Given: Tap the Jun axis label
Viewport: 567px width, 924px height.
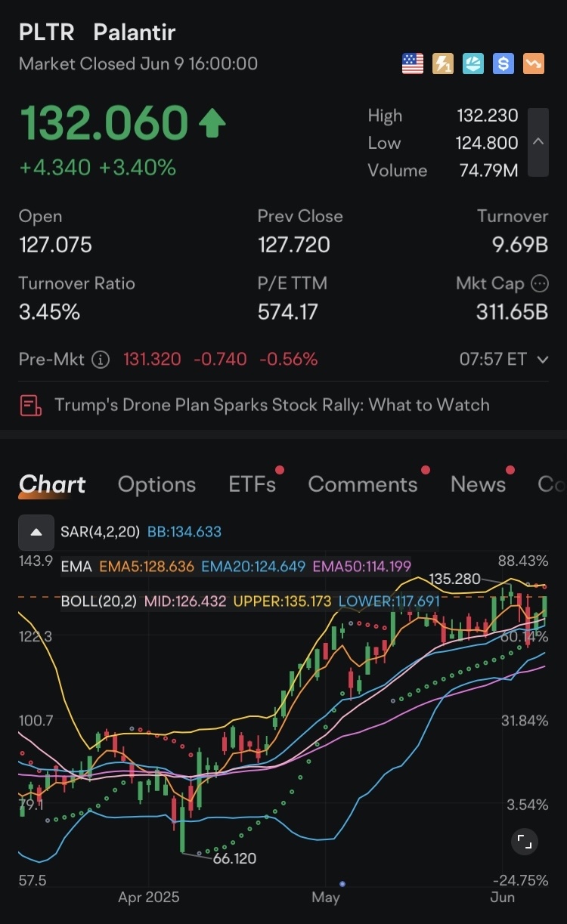Looking at the screenshot, I should [x=502, y=898].
